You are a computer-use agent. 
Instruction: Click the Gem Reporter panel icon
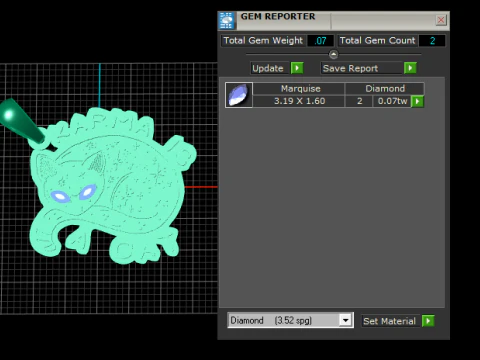(227, 21)
